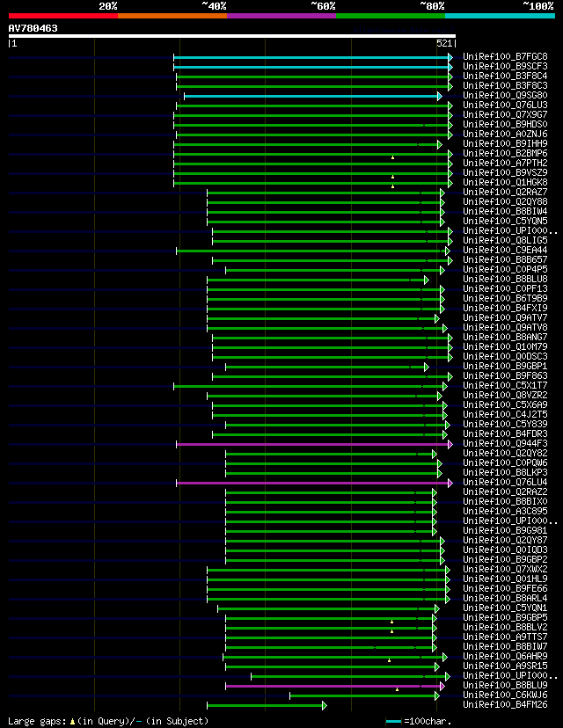Select the UniRef100_A3C895 entry

(x=506, y=511)
